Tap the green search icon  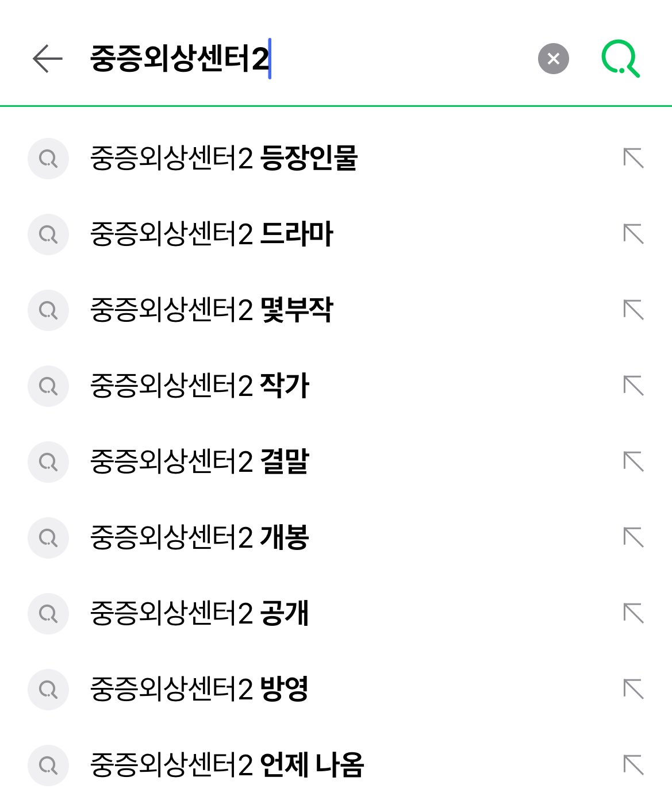pos(620,59)
